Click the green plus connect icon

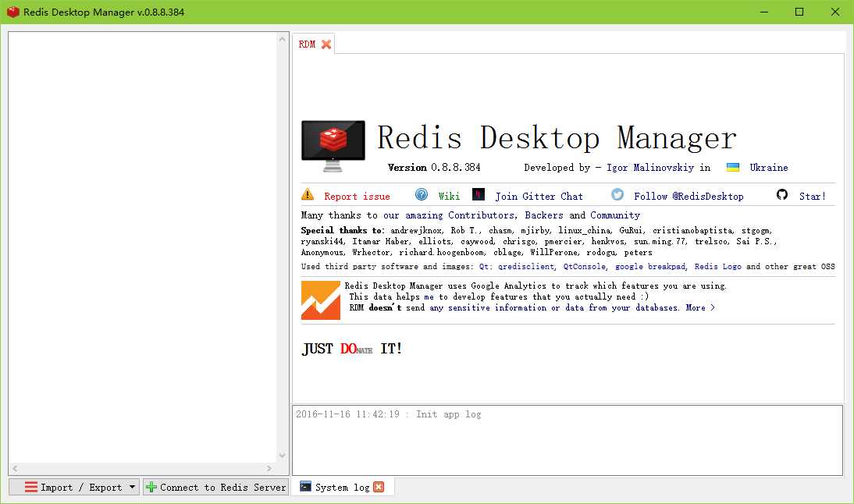[x=151, y=487]
